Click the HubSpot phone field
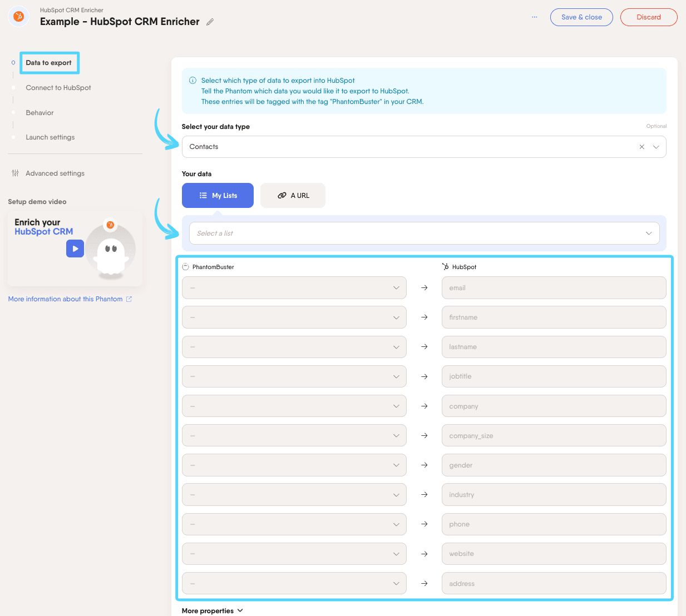Screen dimensions: 686x616 coord(554,524)
